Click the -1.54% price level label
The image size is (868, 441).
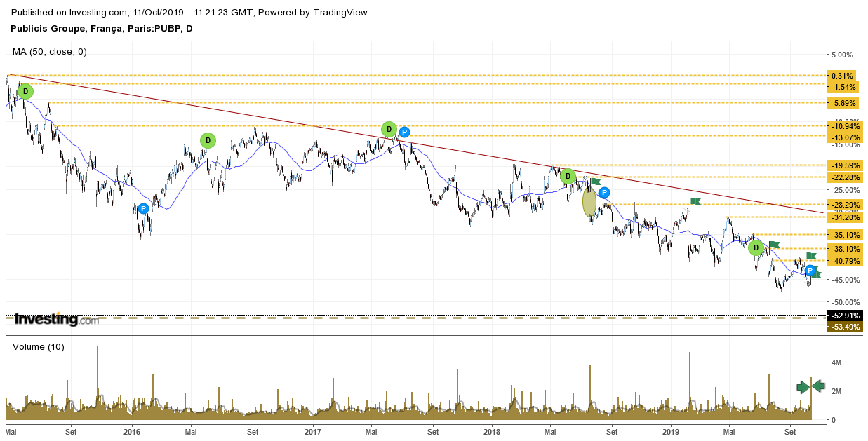tap(843, 87)
